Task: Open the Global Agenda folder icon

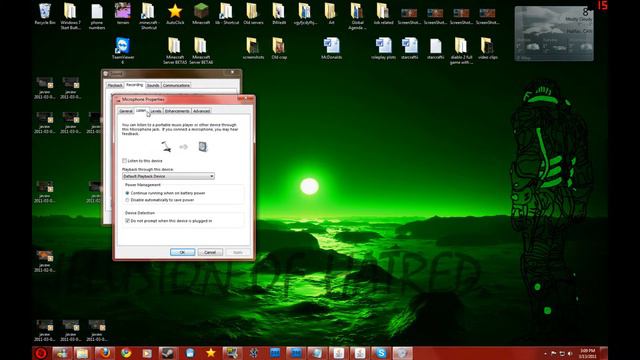Action: 357,16
